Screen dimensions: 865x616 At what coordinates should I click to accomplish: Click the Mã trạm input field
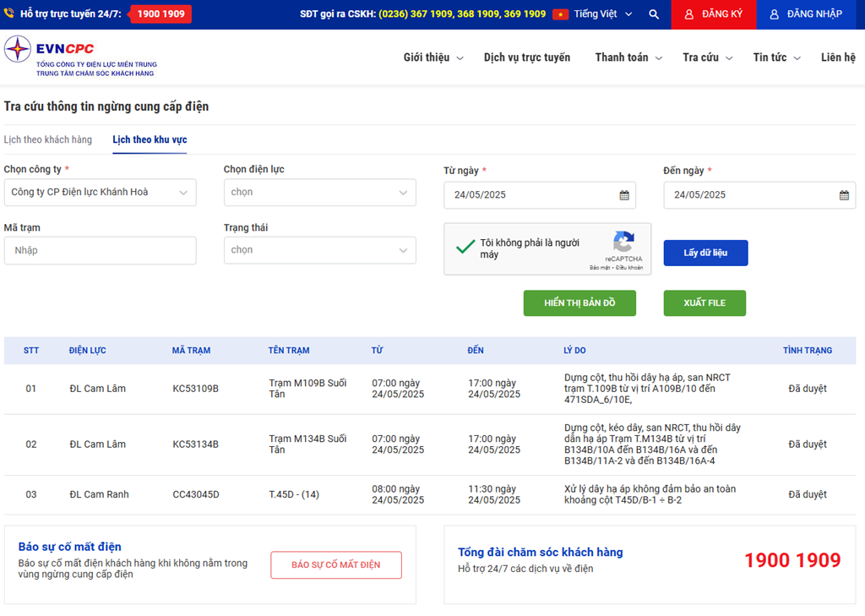coord(100,250)
